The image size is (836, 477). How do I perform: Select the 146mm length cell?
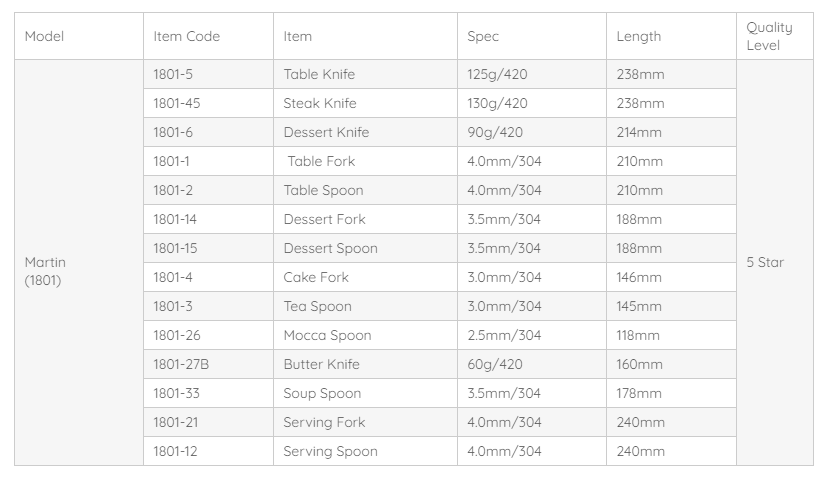coord(639,277)
